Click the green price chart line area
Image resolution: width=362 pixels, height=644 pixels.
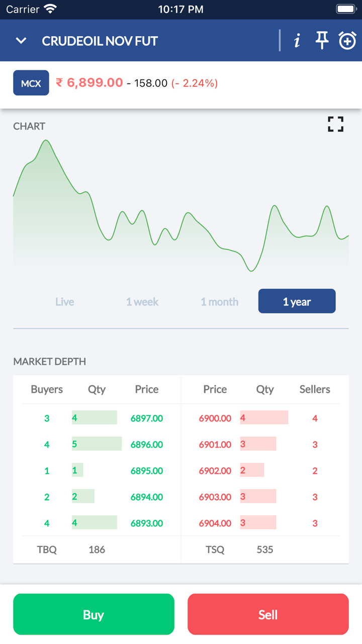click(181, 221)
